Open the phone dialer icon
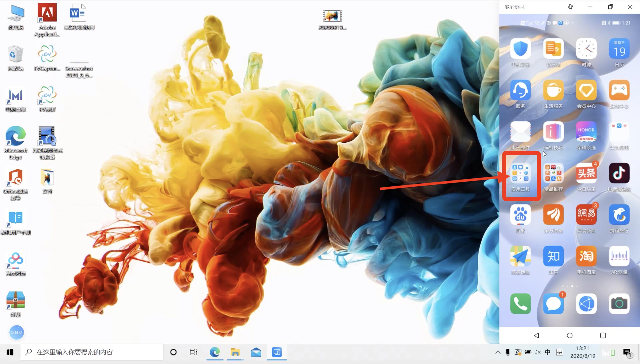The image size is (640, 364). pos(520,304)
